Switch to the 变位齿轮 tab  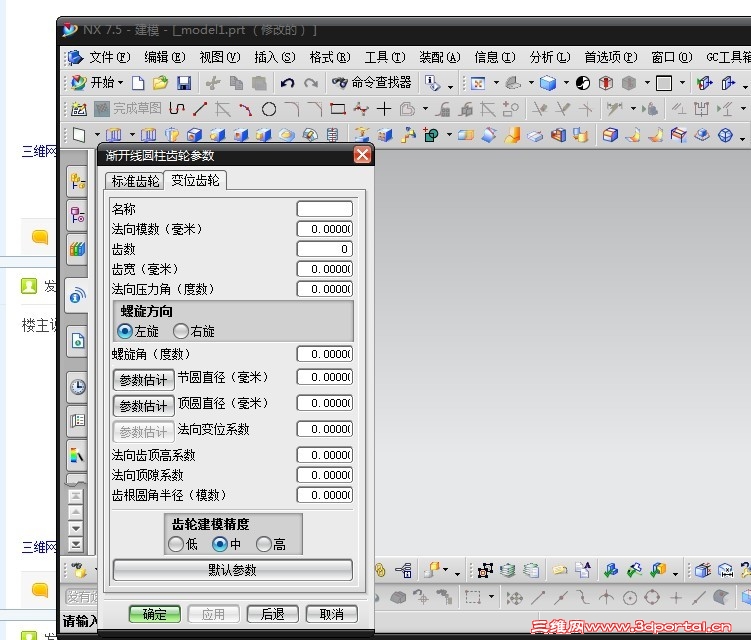(x=195, y=180)
